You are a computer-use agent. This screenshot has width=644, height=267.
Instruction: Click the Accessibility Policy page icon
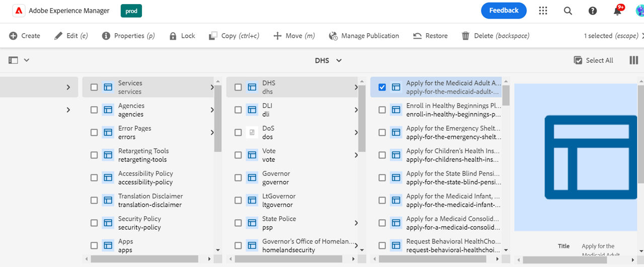tap(108, 177)
